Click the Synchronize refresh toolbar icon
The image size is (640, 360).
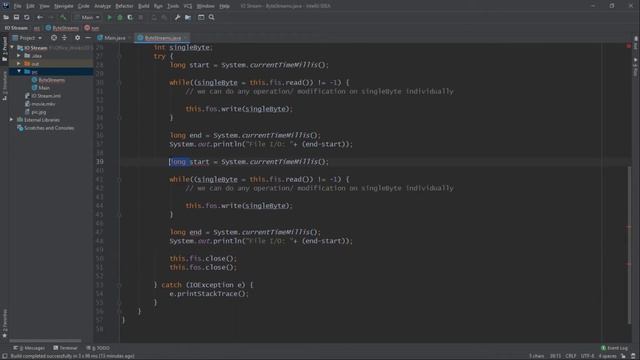27,17
